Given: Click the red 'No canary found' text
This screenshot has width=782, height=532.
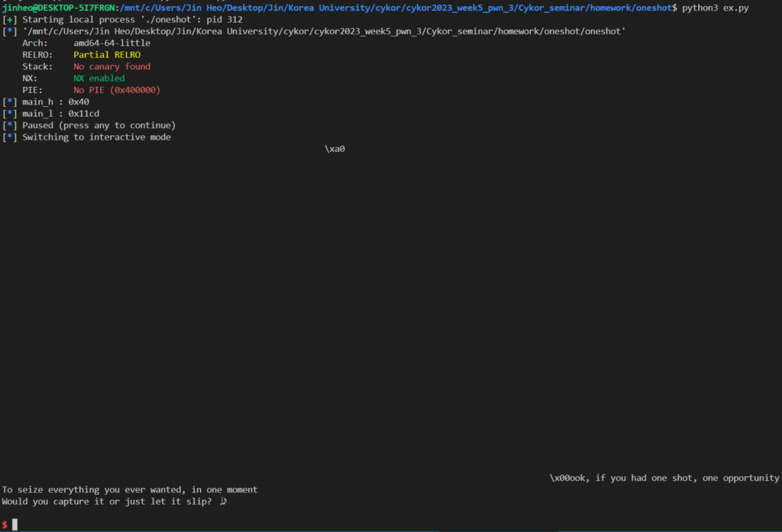Looking at the screenshot, I should click(111, 67).
